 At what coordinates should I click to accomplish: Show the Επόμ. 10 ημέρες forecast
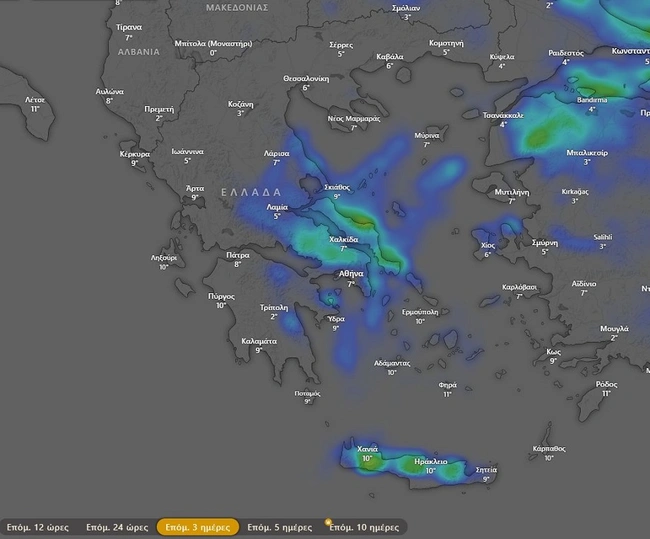364,527
